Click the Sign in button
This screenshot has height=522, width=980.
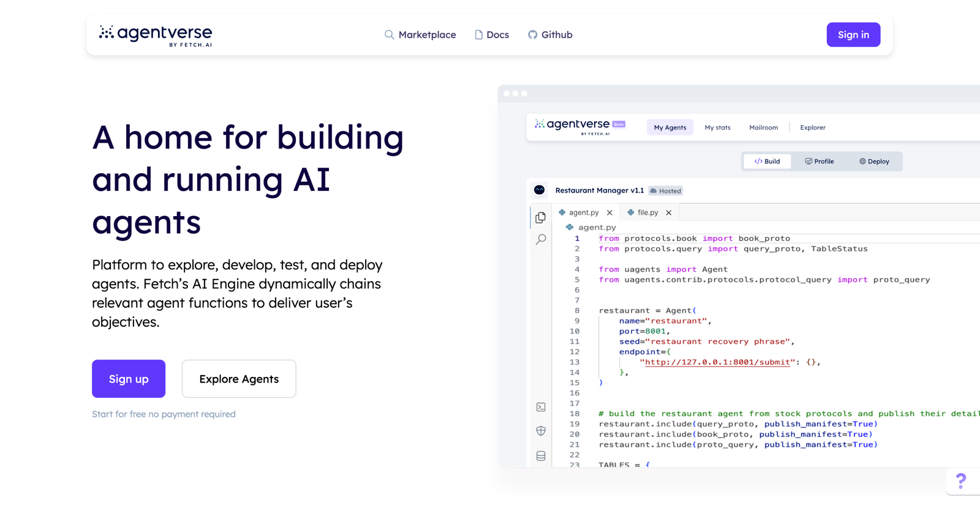tap(853, 35)
